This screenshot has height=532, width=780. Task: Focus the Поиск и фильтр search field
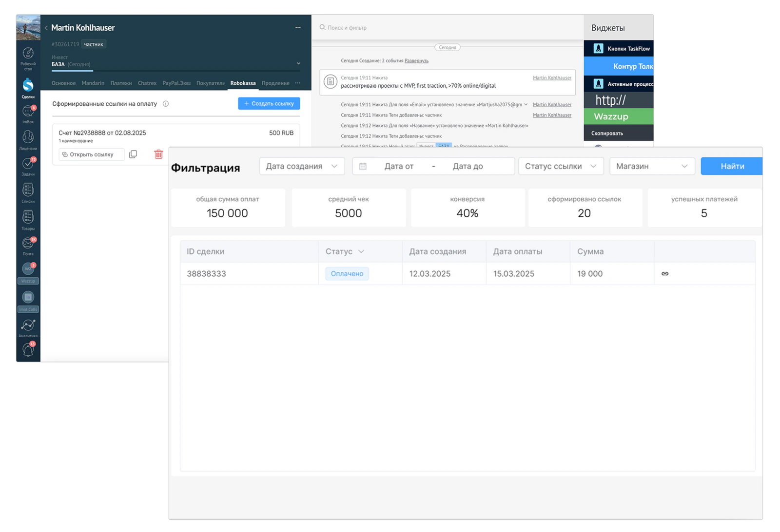pos(448,28)
